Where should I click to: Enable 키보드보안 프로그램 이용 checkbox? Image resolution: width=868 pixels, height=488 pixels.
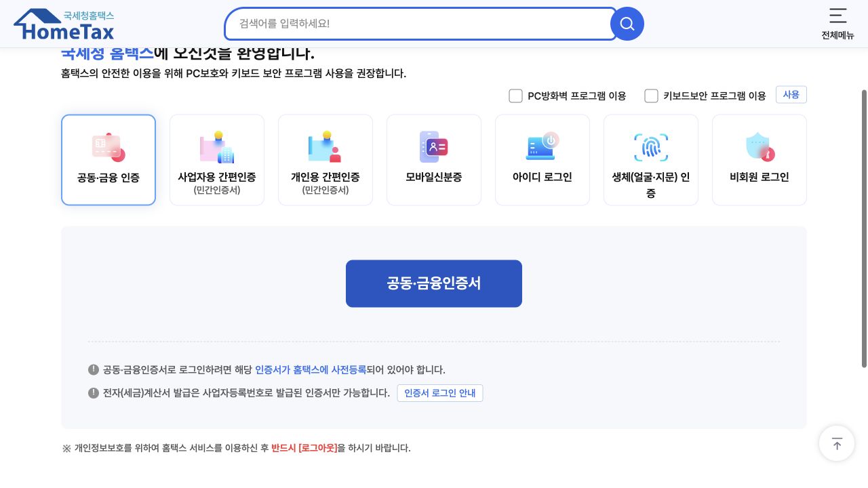(651, 96)
